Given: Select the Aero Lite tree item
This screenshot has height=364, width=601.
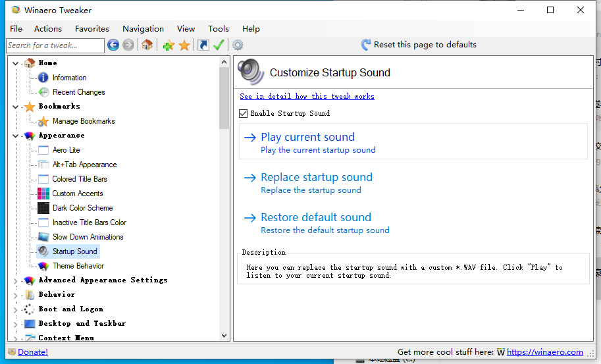Looking at the screenshot, I should (66, 150).
